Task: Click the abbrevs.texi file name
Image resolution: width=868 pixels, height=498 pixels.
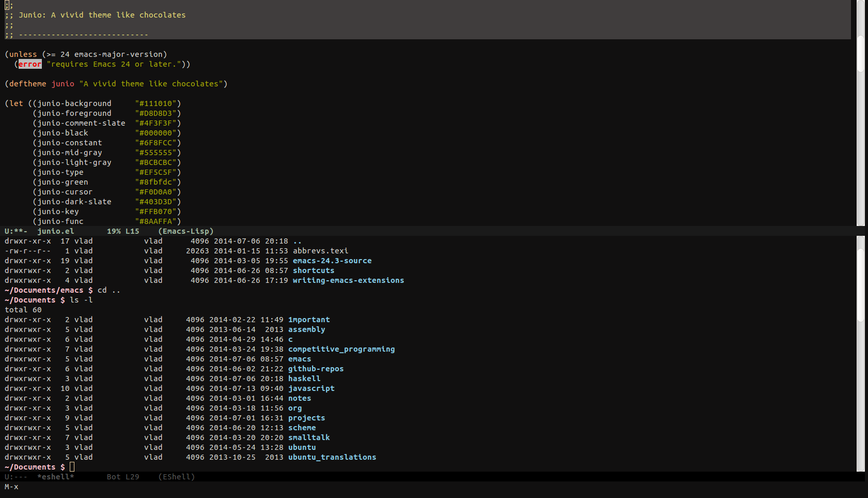Action: click(x=320, y=251)
